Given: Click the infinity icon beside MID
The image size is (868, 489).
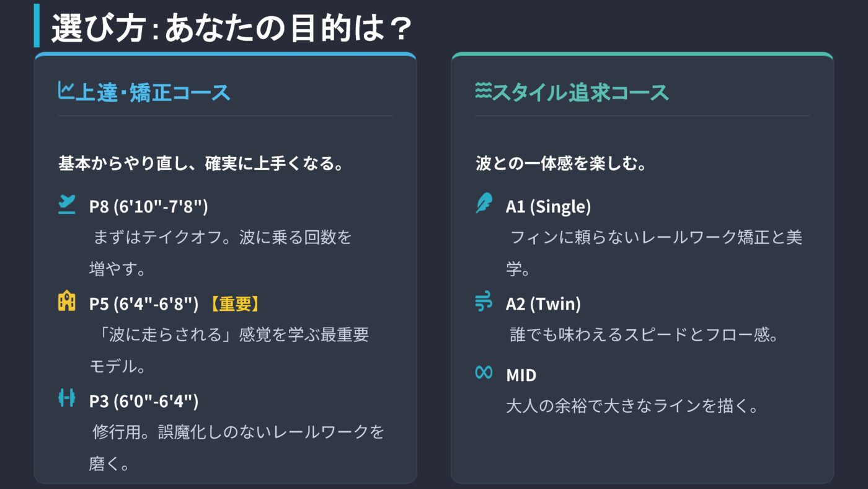Looking at the screenshot, I should pos(484,372).
